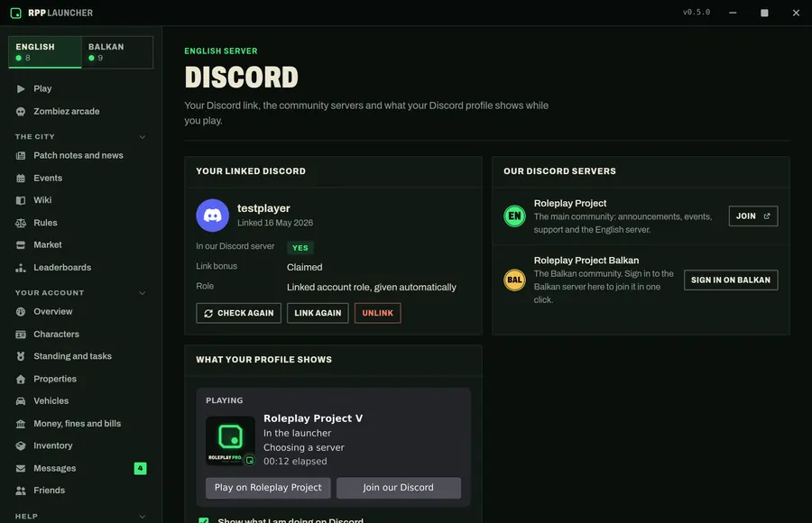The image size is (812, 523).
Task: Click the Zombiez arcade skull icon
Action: pos(21,111)
